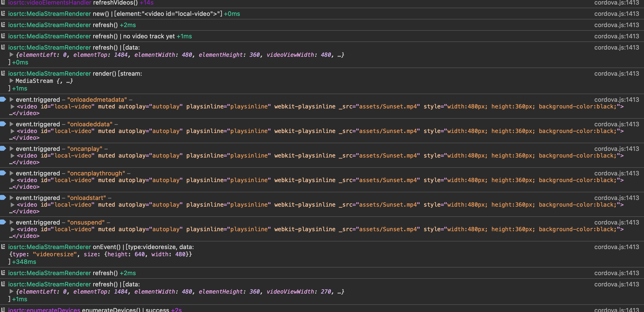Viewport: 644px width, 312px height.
Task: Open cordova.js:1413 link for onloadstart event
Action: pyautogui.click(x=616, y=198)
